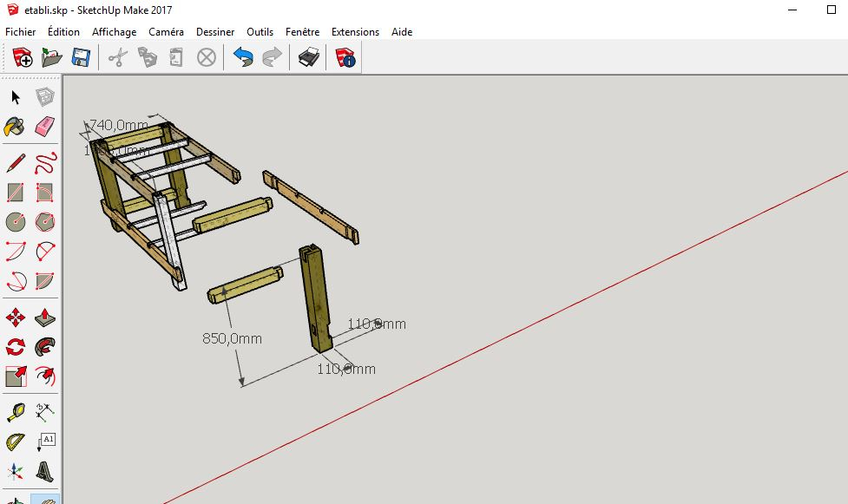
Task: Select the Freehand drawing tool
Action: pyautogui.click(x=45, y=162)
